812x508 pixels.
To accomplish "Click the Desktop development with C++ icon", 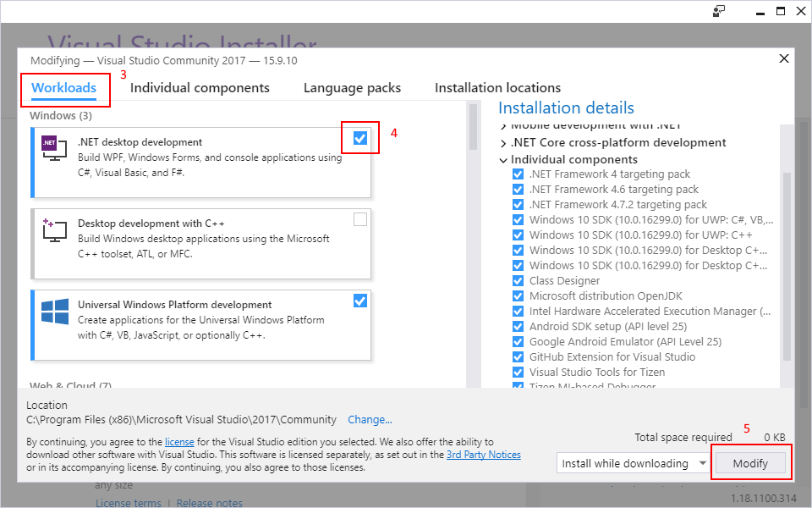I will coord(54,230).
